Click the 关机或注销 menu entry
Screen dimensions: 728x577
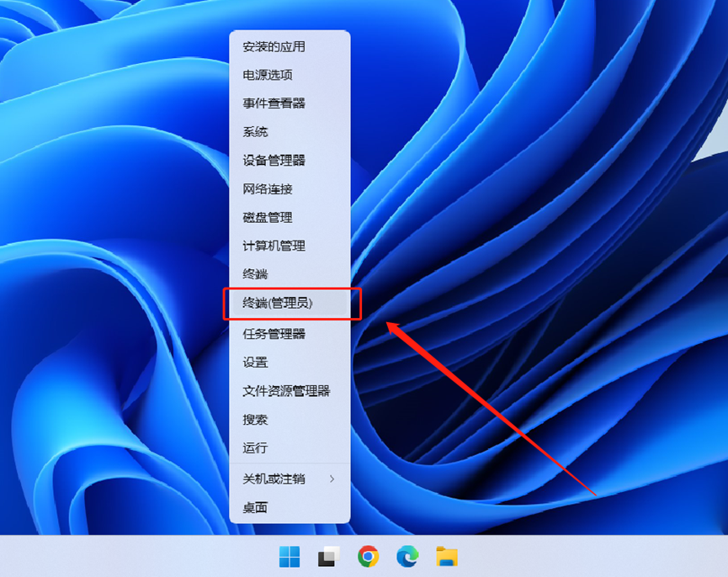290,479
